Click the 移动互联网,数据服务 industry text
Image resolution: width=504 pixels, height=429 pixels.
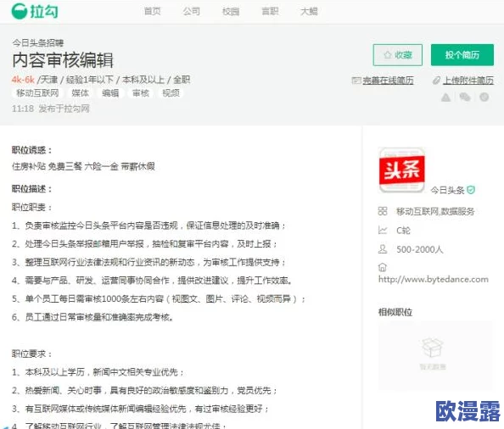(435, 211)
